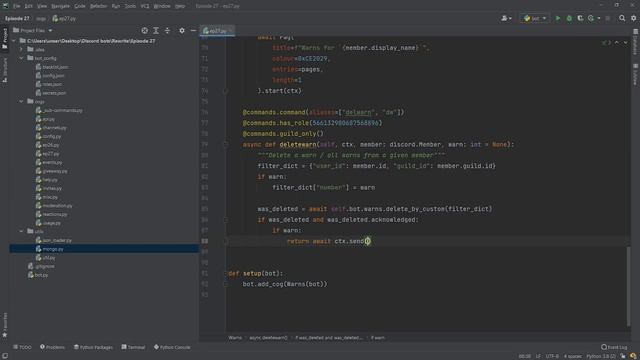Viewport: 640px width, 360px height.
Task: Click the editor vertical scrollbar
Action: 629,286
